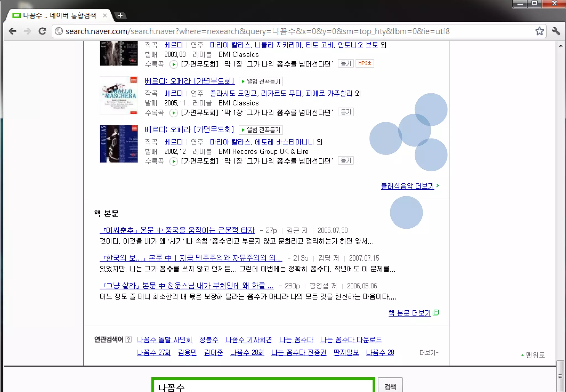Bookmark page with the star icon

coord(539,31)
